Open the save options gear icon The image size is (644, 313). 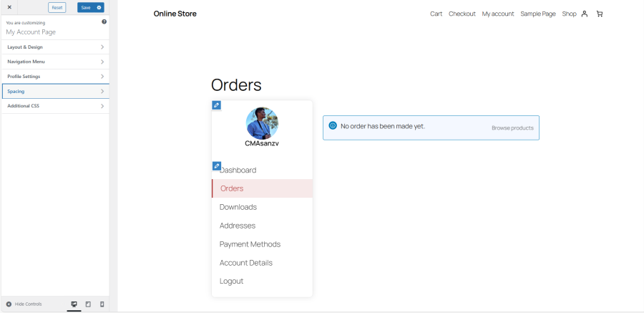click(x=99, y=7)
